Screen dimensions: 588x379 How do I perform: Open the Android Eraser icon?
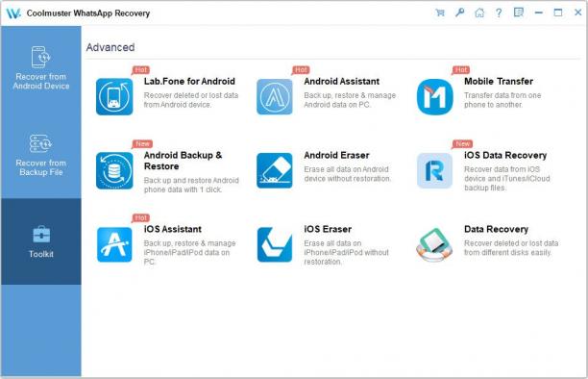pyautogui.click(x=275, y=170)
